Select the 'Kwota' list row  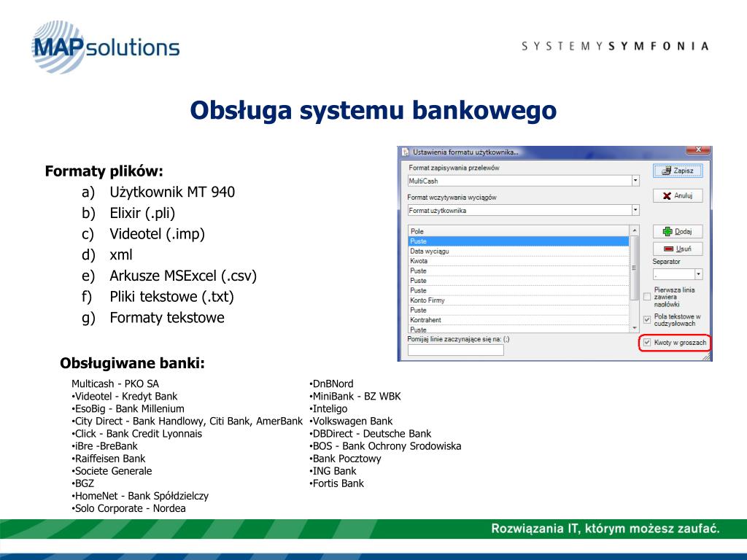coord(519,261)
